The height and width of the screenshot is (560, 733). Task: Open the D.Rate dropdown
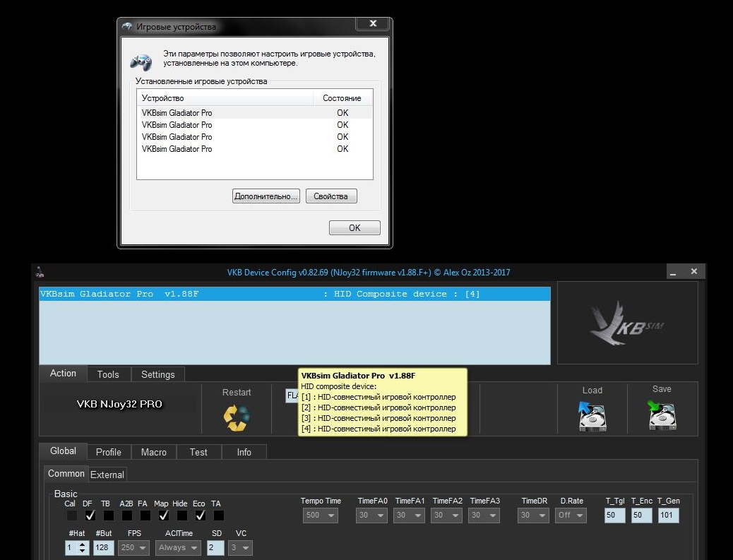coord(571,515)
